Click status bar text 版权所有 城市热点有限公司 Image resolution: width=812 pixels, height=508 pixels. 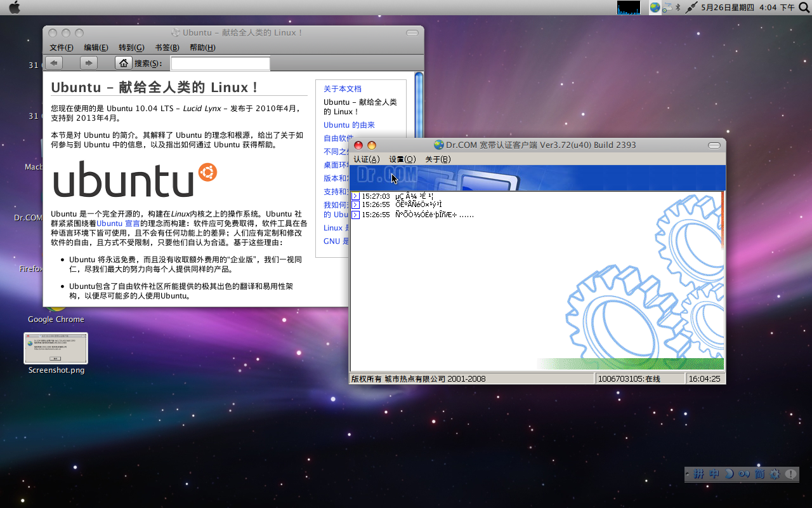[x=418, y=379]
